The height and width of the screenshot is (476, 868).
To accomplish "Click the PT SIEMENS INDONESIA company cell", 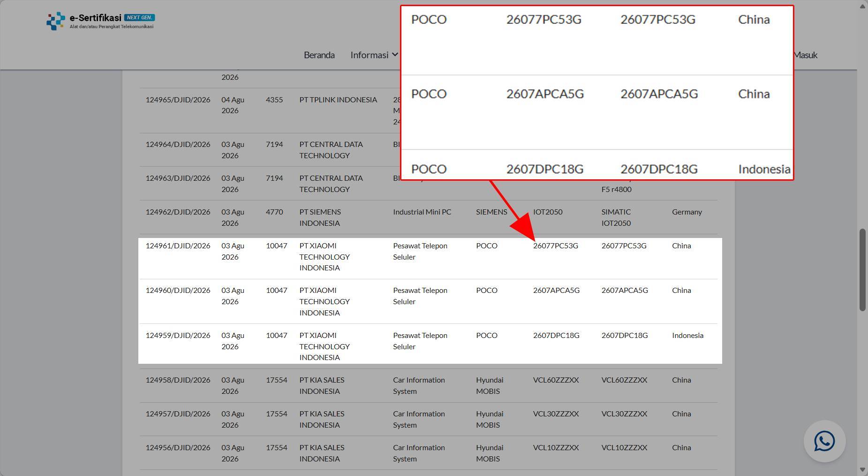I will 320,217.
